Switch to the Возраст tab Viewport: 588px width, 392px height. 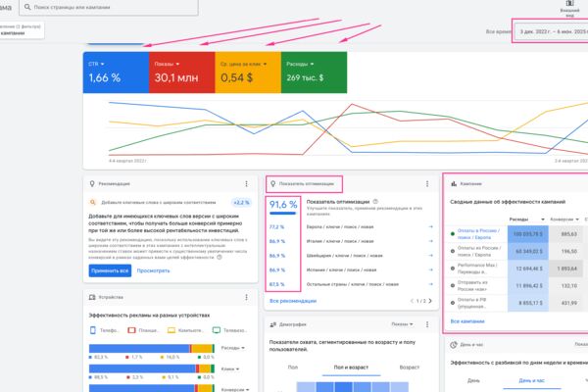tap(409, 367)
